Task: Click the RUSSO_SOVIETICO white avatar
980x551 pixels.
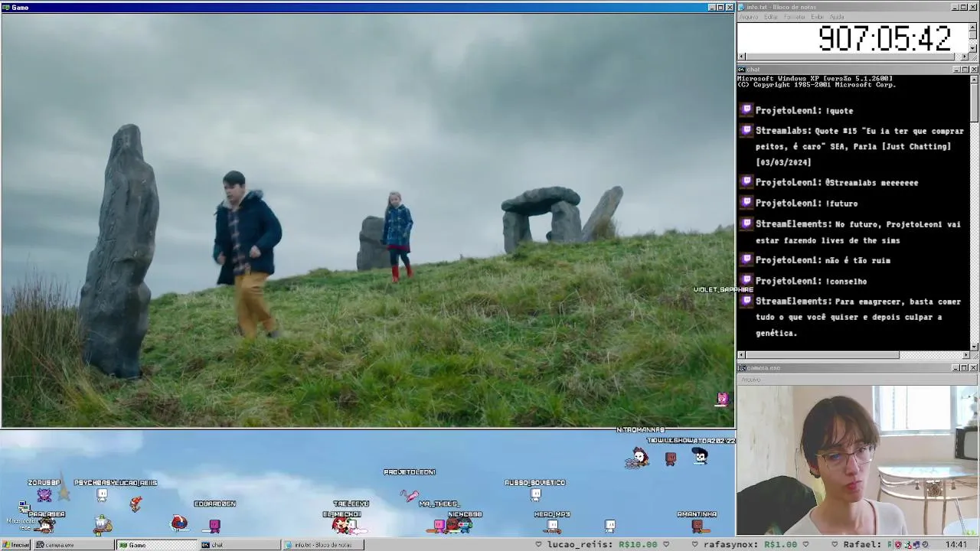Action: coord(535,494)
